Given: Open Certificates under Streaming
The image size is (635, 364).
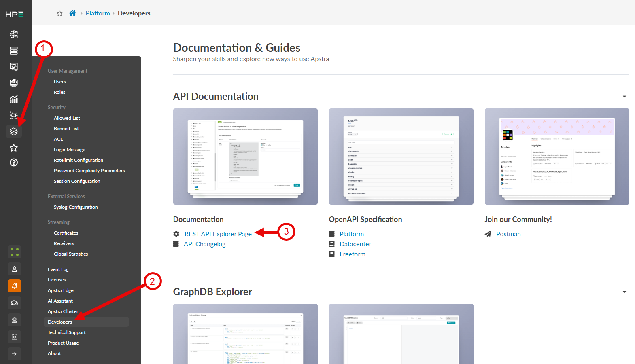Looking at the screenshot, I should pos(66,233).
